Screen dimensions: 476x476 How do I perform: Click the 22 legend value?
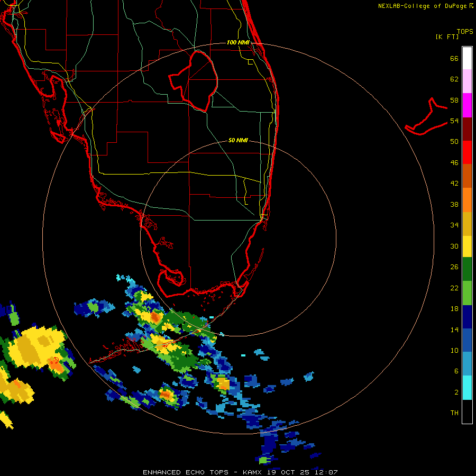click(x=454, y=288)
